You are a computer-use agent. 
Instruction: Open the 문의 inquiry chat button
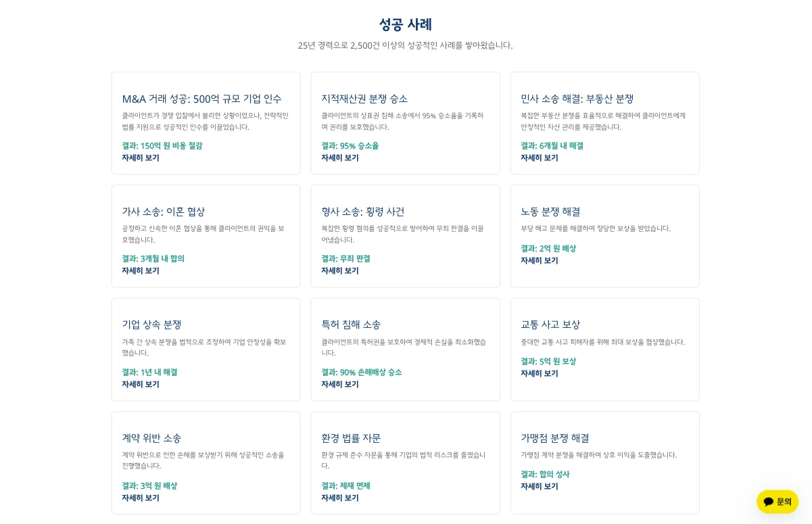click(778, 501)
